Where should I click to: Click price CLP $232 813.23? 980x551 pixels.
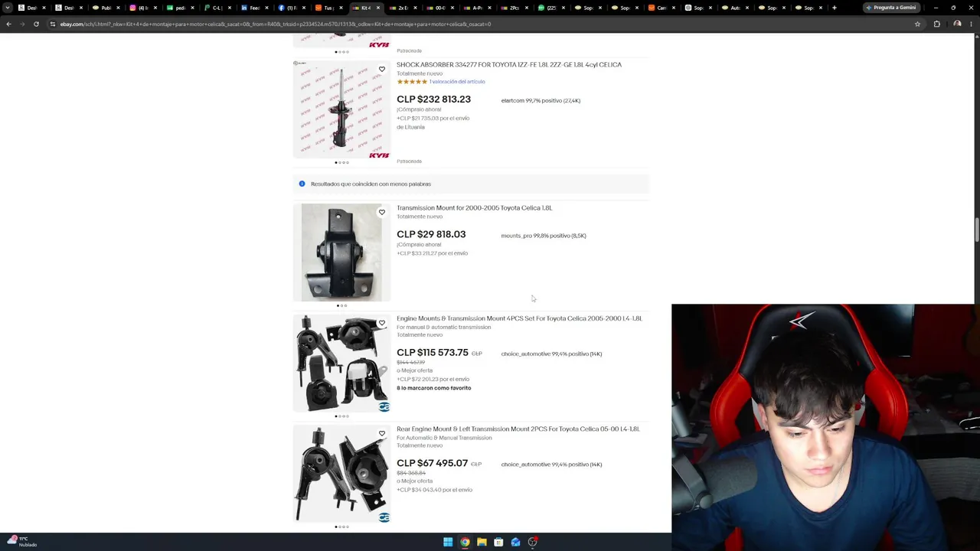click(433, 99)
